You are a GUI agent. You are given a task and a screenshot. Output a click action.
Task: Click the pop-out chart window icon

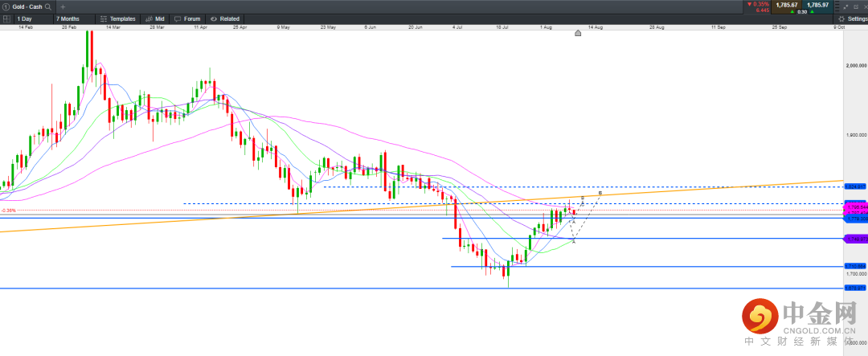click(856, 6)
